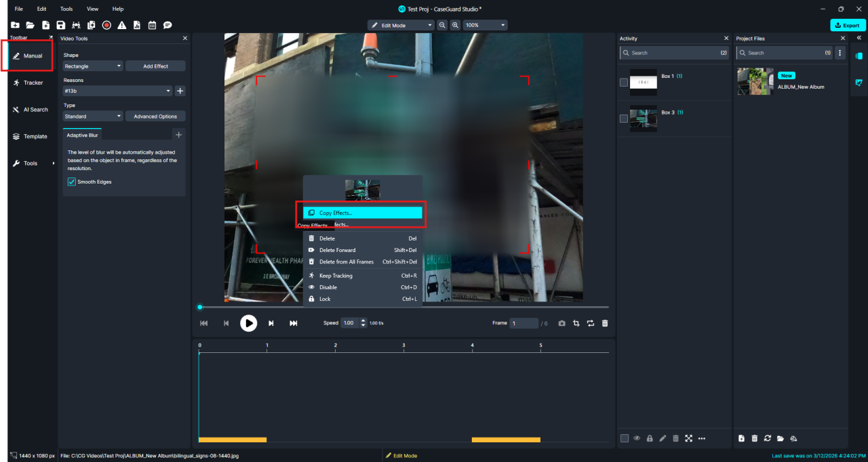
Task: Toggle the loop playback icon
Action: tap(591, 323)
